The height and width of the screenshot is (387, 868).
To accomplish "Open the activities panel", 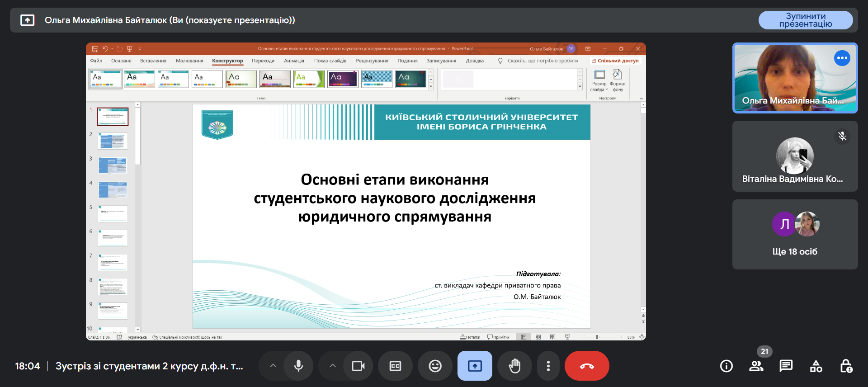I will point(816,366).
